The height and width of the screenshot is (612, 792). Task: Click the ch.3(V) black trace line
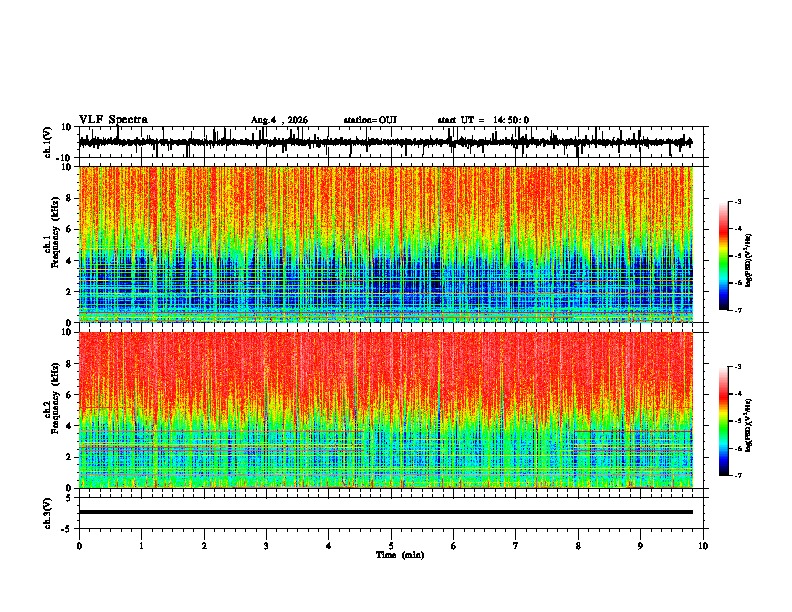click(x=386, y=512)
